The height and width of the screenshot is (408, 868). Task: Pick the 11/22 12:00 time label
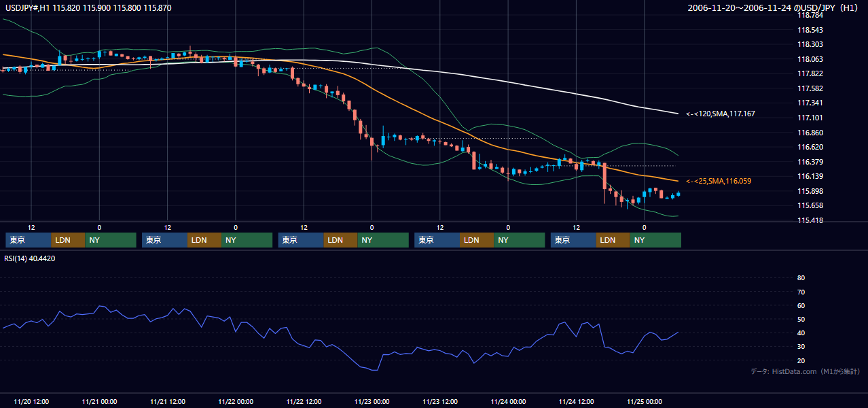pos(304,401)
